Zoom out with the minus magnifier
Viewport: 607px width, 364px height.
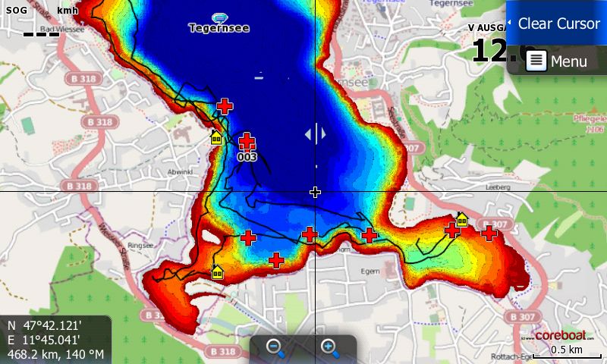coord(275,348)
